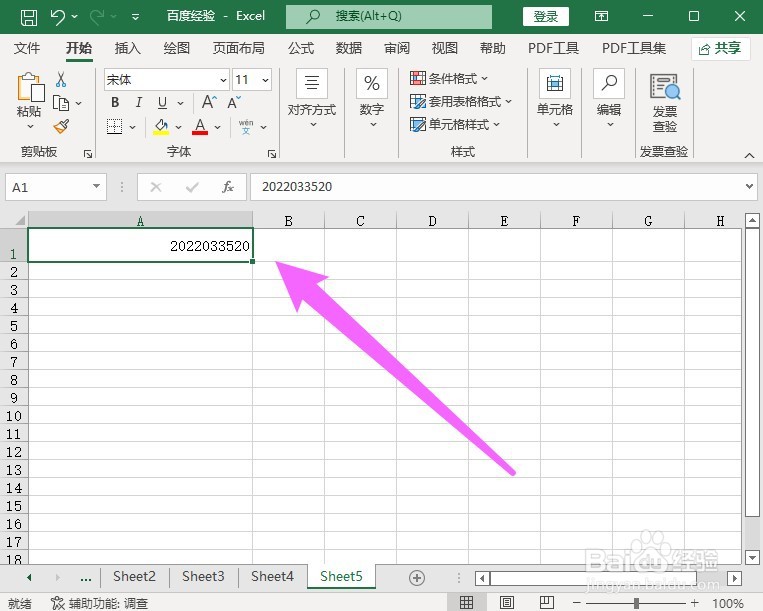Open the clipboard pane launcher
This screenshot has width=763, height=611.
88,154
